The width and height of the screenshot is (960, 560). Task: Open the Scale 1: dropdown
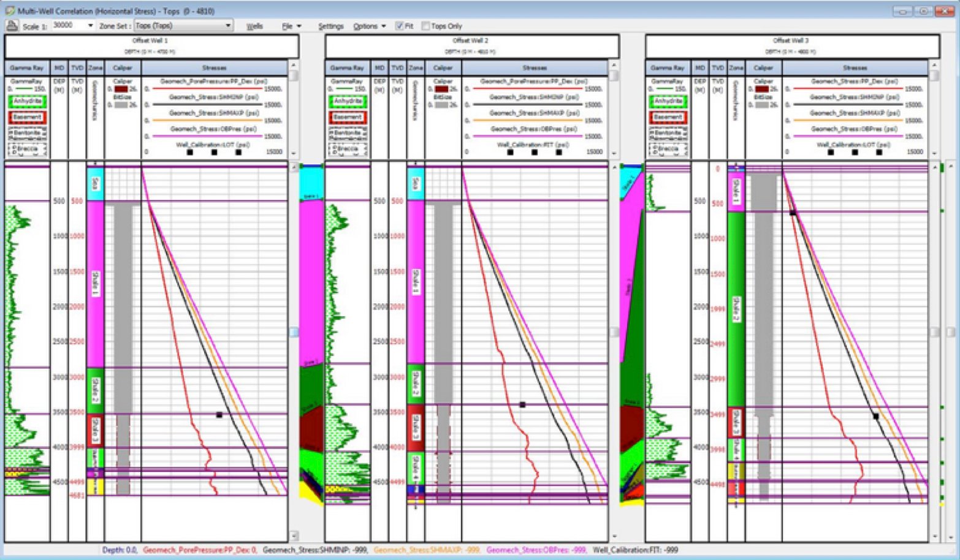(x=89, y=26)
